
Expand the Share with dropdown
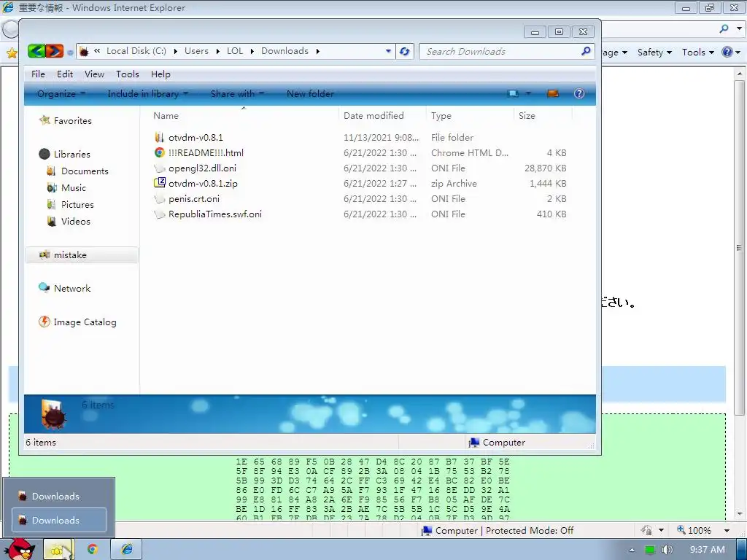point(237,93)
